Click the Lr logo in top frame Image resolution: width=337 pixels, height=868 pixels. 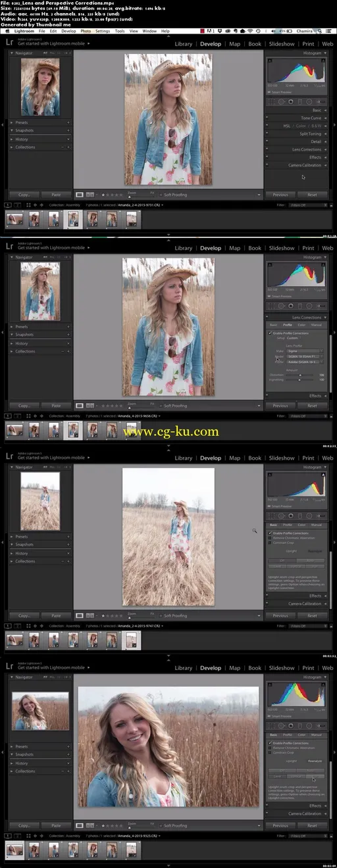coord(11,43)
